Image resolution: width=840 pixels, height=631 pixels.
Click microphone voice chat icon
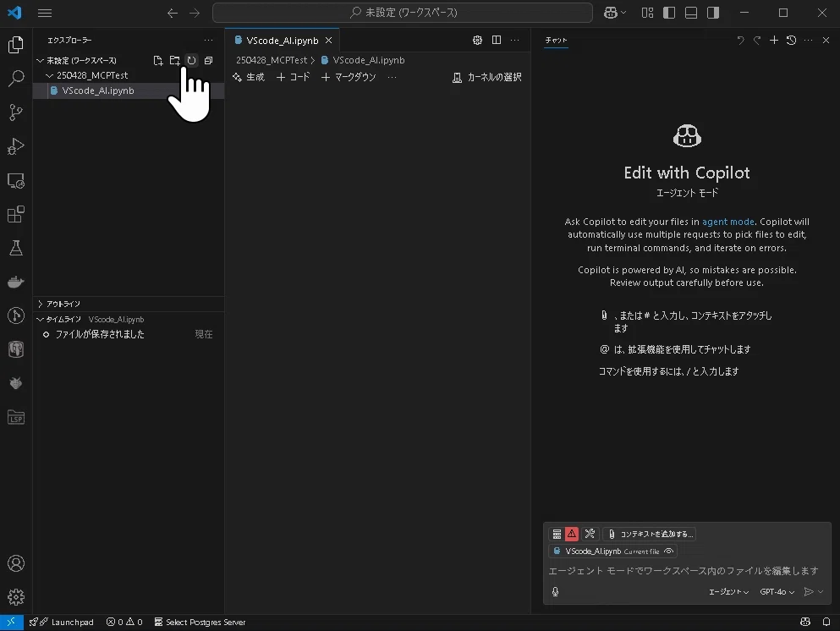(x=556, y=592)
